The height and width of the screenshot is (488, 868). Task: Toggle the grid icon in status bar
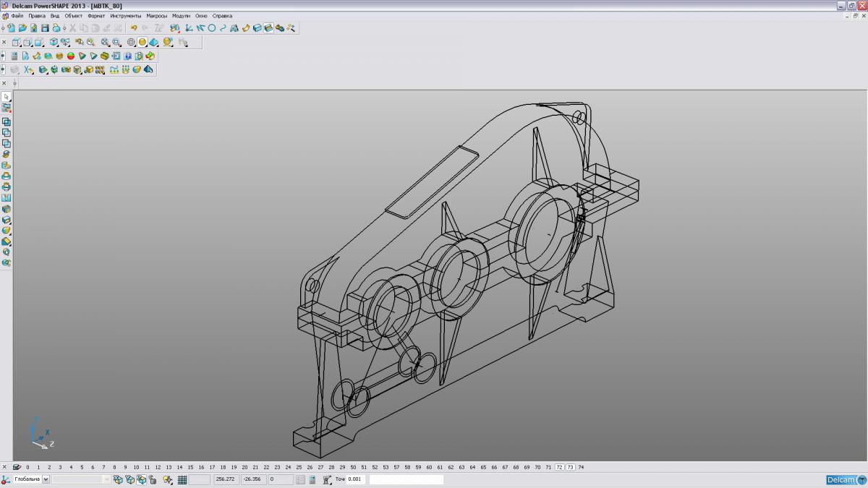pos(182,479)
